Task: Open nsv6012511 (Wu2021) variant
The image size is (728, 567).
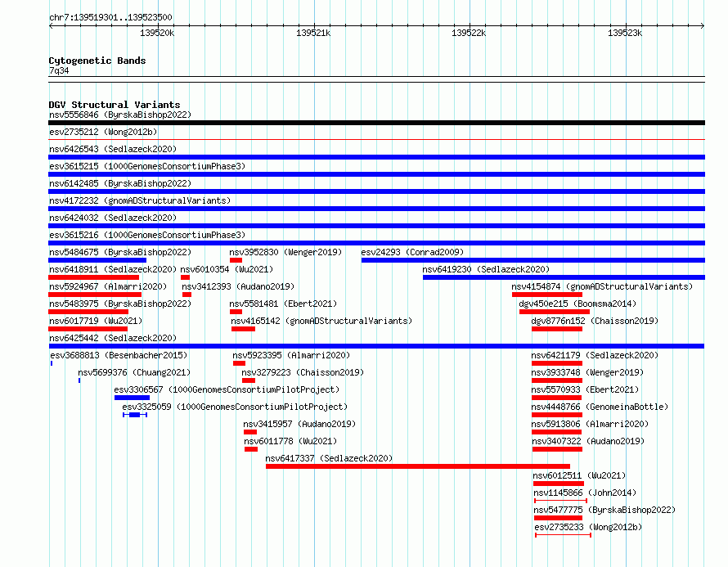Action: 579,475
